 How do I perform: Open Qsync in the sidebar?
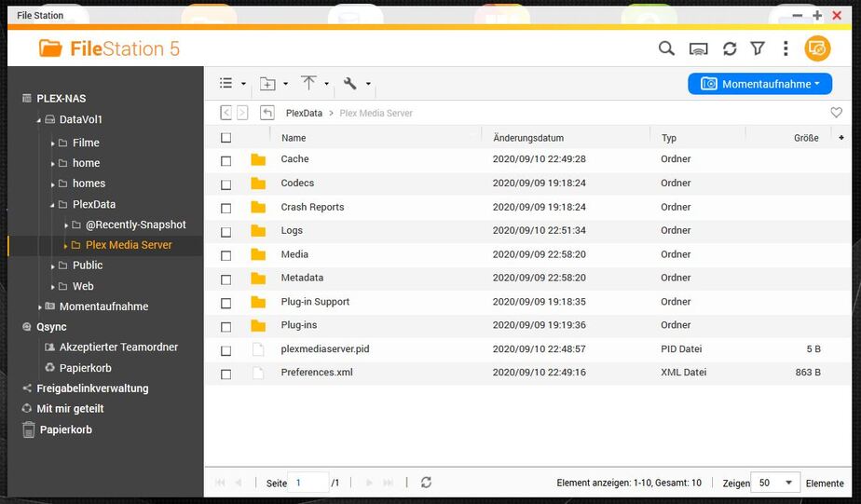point(51,327)
